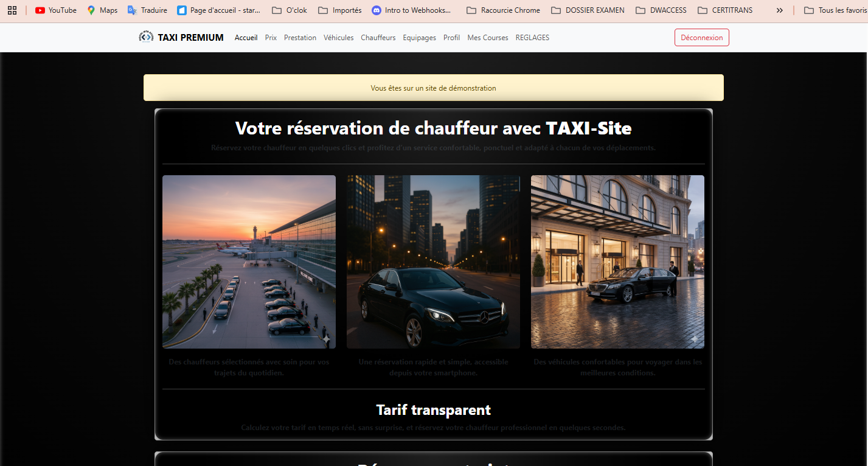The width and height of the screenshot is (868, 466).
Task: Open the O'clok bookmark
Action: click(289, 10)
